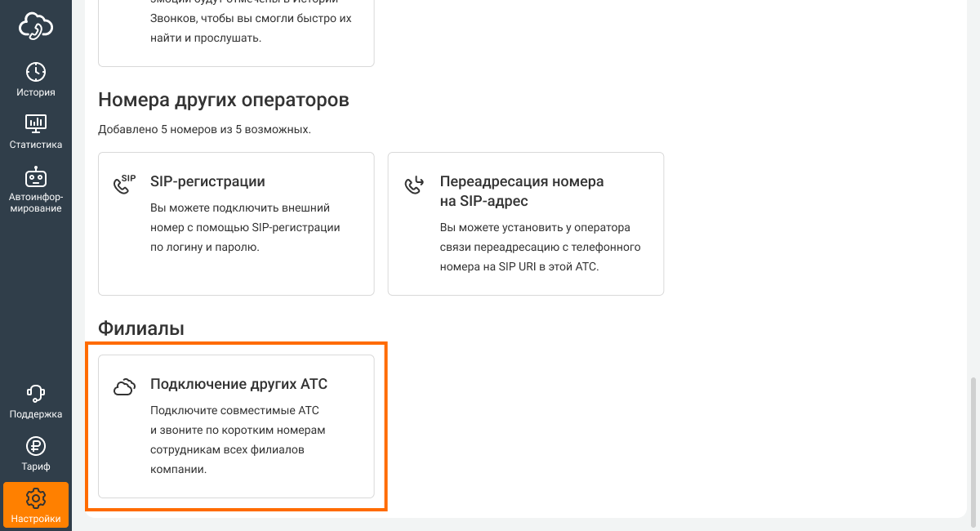The height and width of the screenshot is (531, 980).
Task: Open the Подключение других АТС heading
Action: click(x=238, y=384)
